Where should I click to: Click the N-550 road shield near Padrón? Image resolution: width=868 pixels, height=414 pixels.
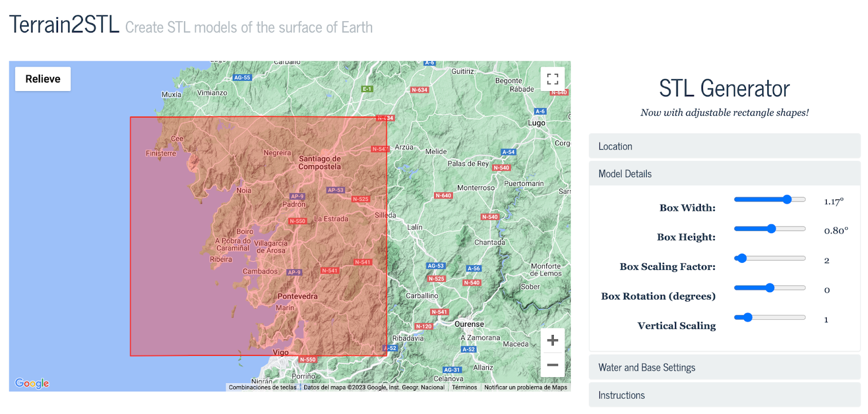click(x=297, y=221)
